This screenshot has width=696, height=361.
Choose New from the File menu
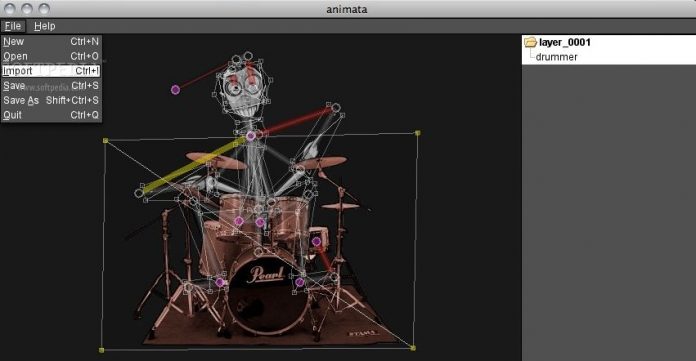51,41
